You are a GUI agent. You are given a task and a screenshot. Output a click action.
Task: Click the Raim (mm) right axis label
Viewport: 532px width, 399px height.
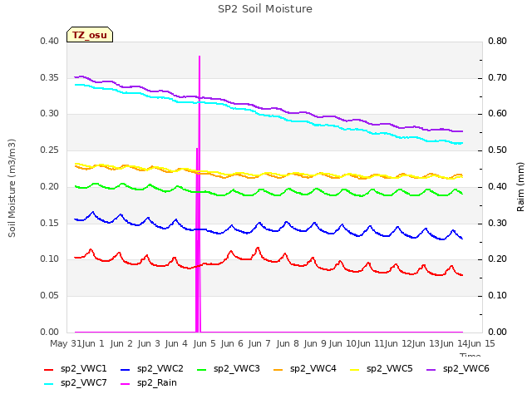(520, 187)
